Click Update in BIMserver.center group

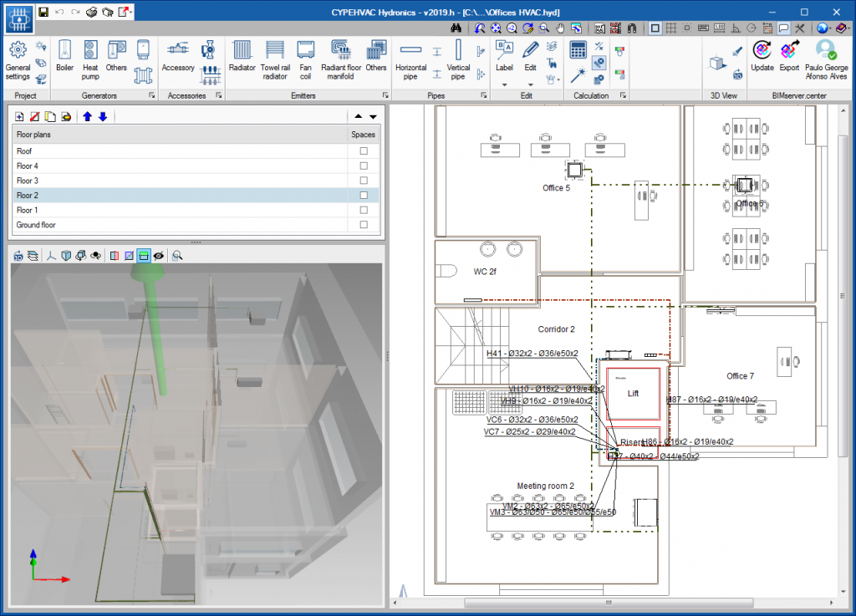tap(762, 56)
